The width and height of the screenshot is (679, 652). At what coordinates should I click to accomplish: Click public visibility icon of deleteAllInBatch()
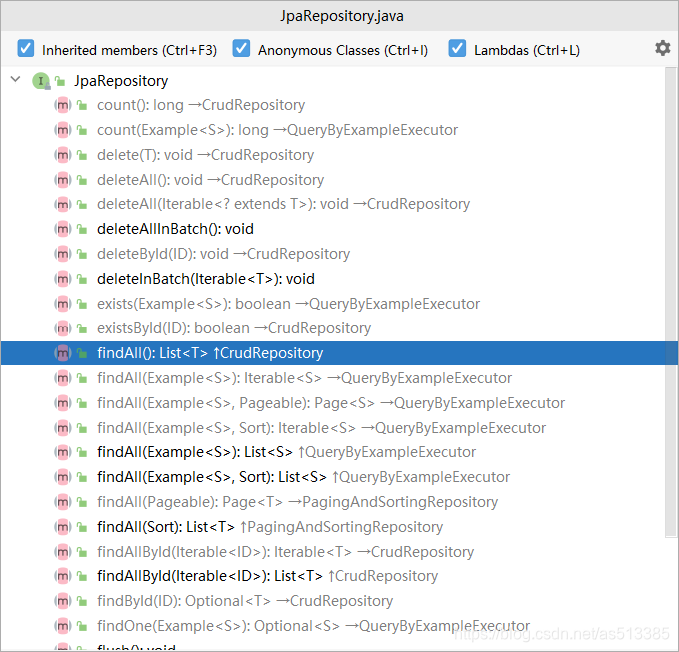point(82,229)
